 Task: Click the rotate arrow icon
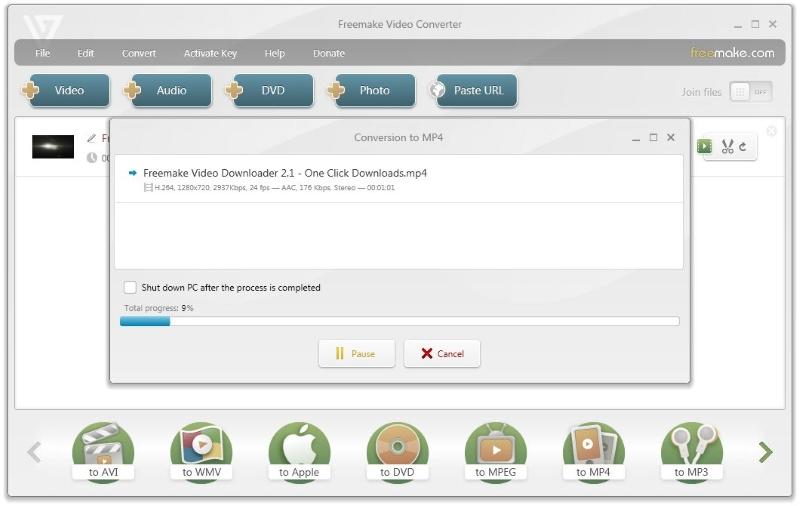pos(743,146)
